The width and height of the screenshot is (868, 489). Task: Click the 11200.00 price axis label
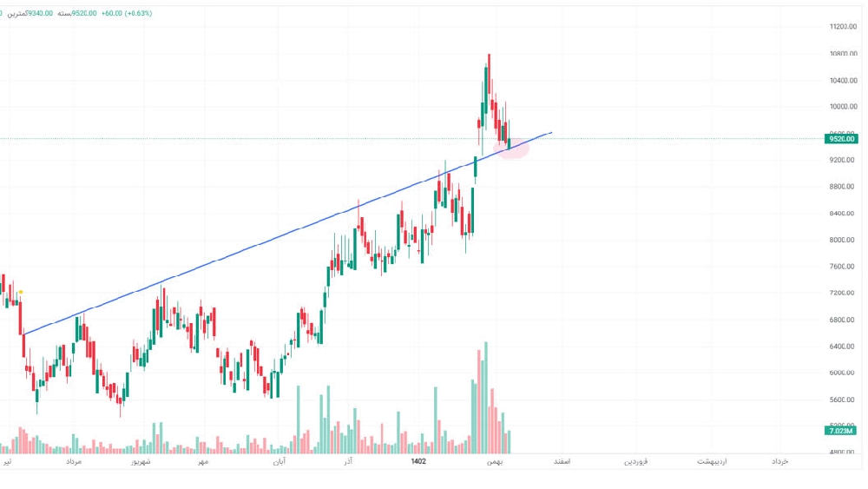click(x=843, y=27)
